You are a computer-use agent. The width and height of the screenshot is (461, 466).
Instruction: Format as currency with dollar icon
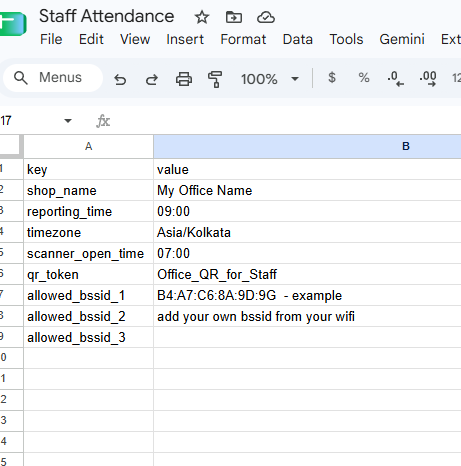(332, 78)
